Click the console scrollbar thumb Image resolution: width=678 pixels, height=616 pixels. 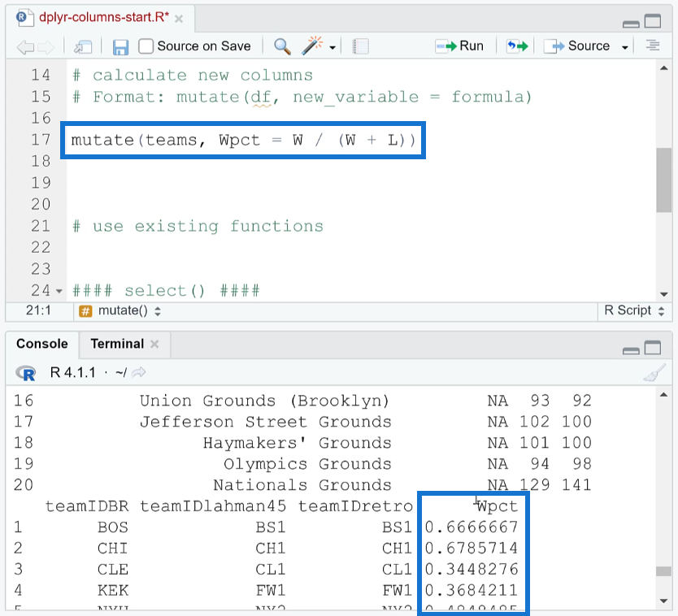click(663, 571)
